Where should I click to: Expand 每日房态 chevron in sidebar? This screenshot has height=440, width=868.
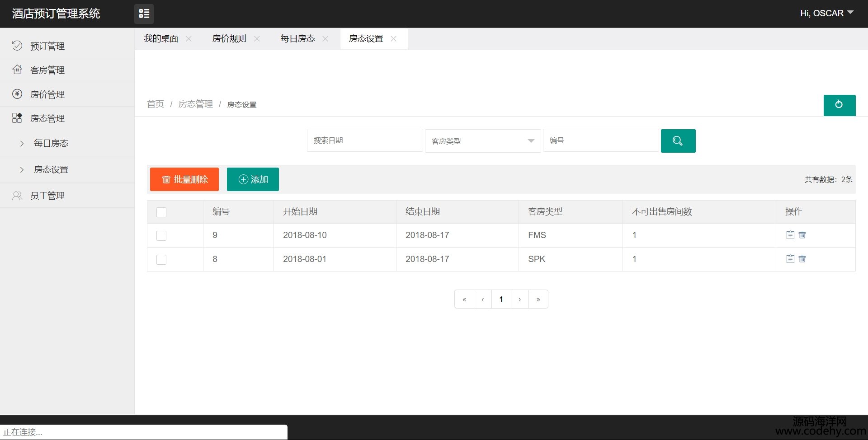click(22, 144)
